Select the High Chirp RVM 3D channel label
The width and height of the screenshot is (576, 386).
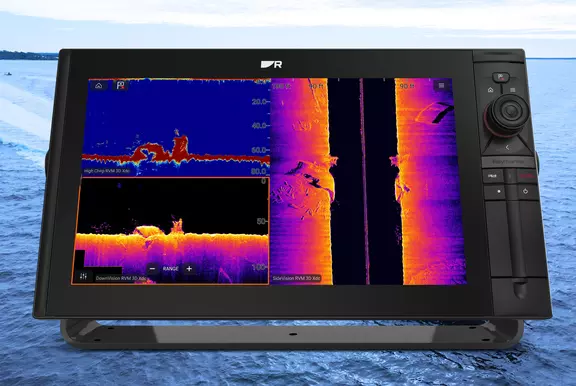pos(107,171)
